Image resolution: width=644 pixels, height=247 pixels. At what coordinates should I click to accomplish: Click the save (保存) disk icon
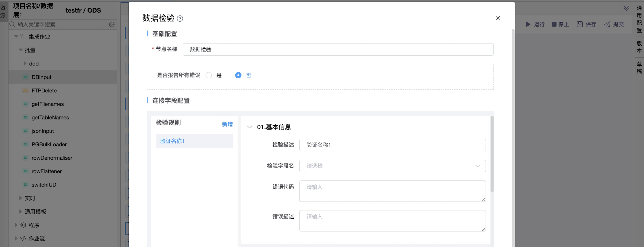(580, 24)
